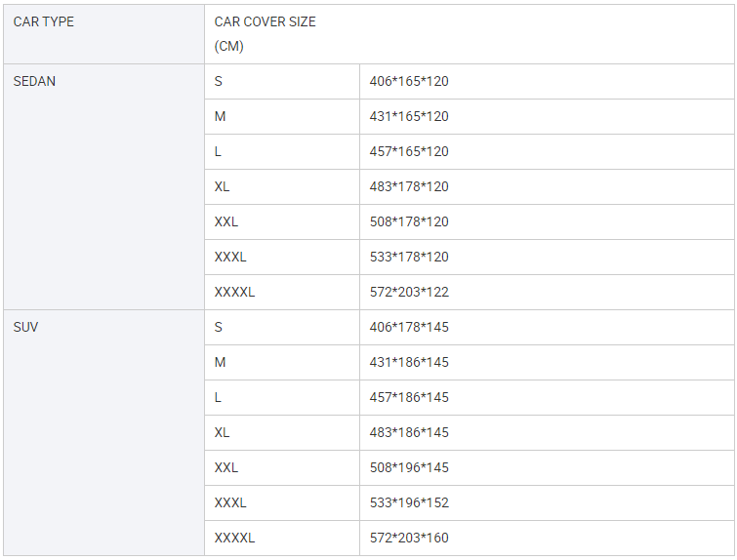Select sedan dimension 457*165*120
This screenshot has height=560, width=737.
(x=409, y=151)
